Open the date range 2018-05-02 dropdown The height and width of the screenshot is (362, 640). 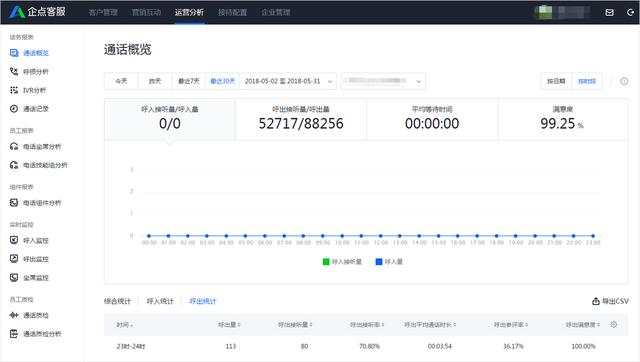[288, 81]
